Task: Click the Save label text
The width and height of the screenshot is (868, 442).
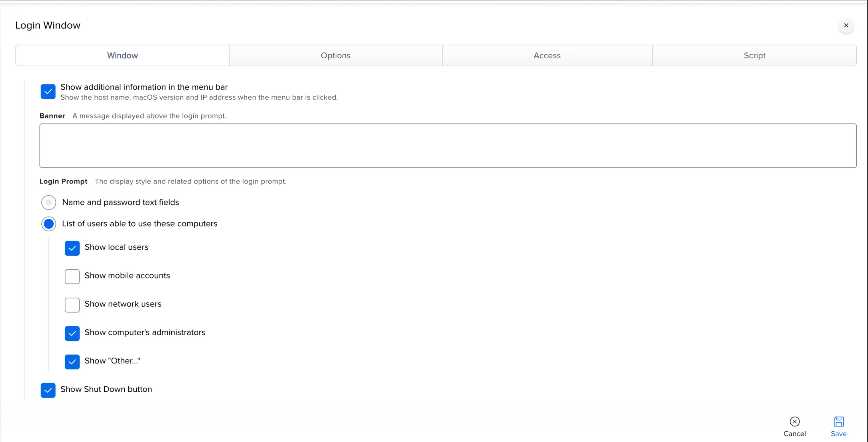Action: tap(838, 434)
